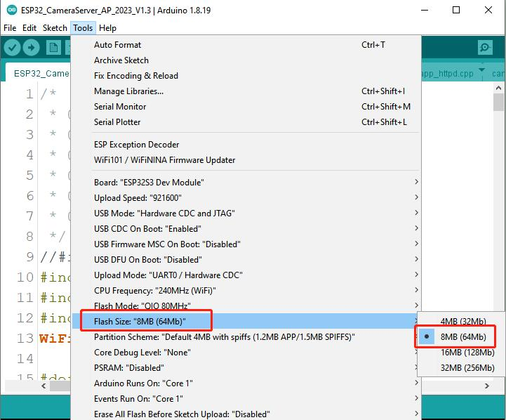Open the Help menu
506x420 pixels.
tap(107, 28)
